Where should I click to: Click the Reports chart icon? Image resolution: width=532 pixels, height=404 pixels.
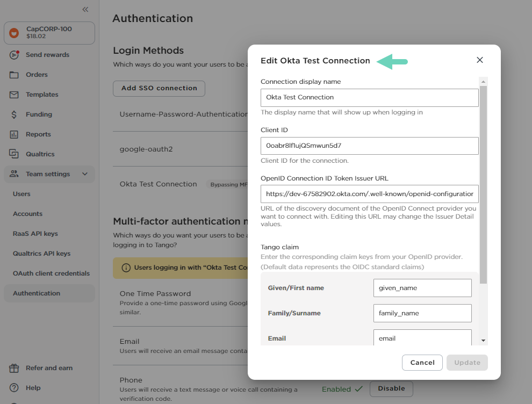pos(14,134)
